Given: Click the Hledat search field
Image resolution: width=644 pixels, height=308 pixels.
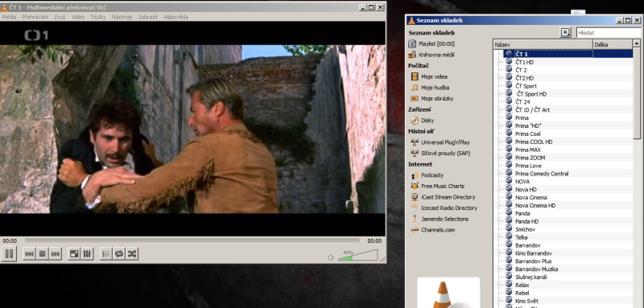Looking at the screenshot, I should coord(609,33).
